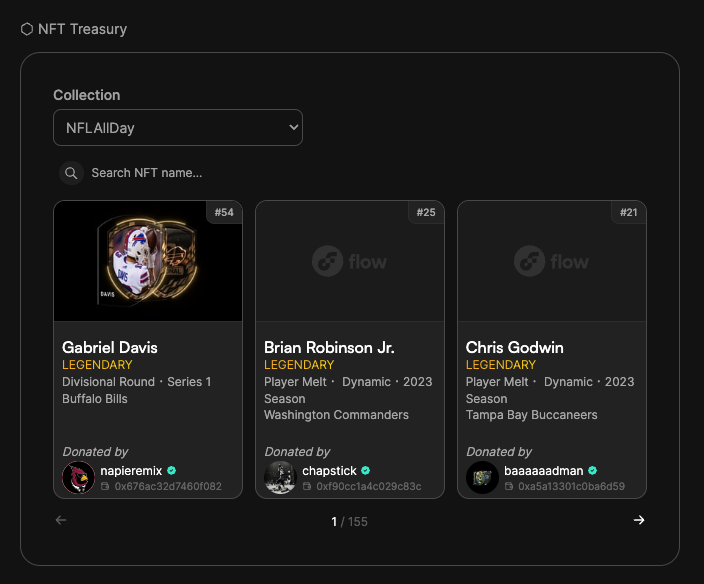Open donor napieremix profile name
704x584 pixels.
(x=131, y=470)
